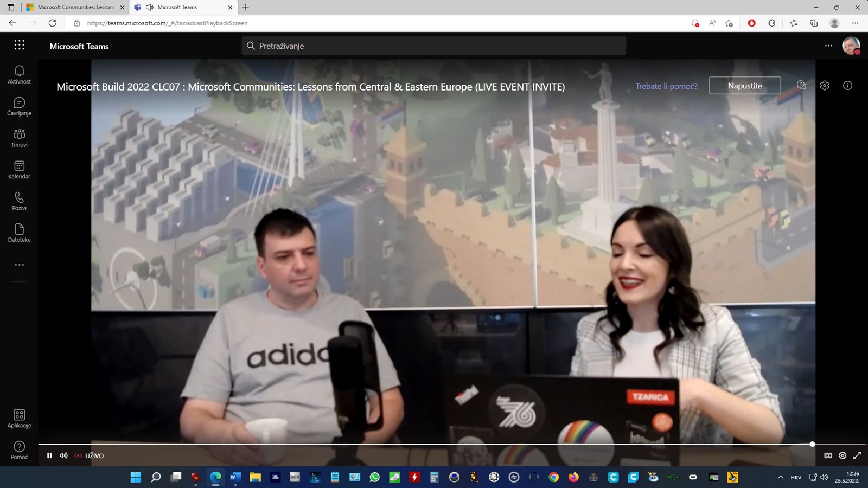Screen dimensions: 868x488
Task: Open Teams settings and more menu
Action: coord(828,46)
